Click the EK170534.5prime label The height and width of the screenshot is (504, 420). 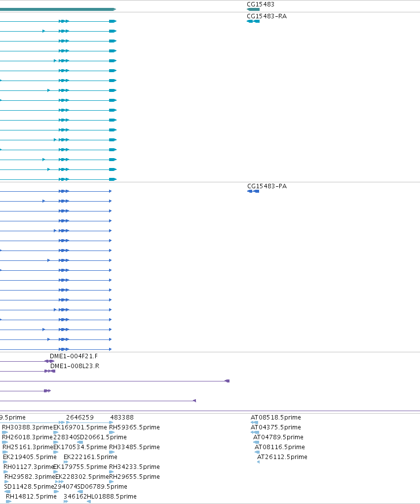[x=80, y=447]
